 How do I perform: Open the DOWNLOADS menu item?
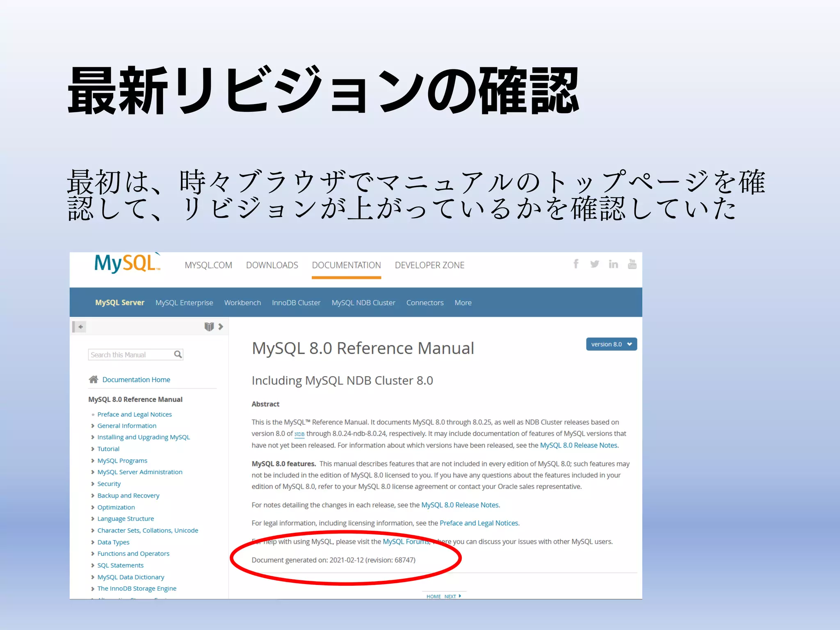click(x=272, y=265)
